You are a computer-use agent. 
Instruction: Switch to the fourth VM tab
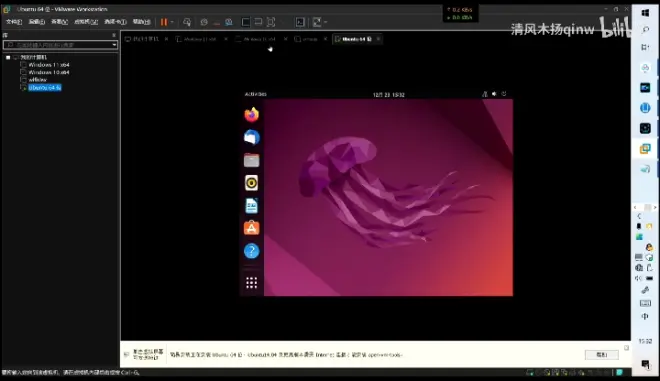pos(309,39)
